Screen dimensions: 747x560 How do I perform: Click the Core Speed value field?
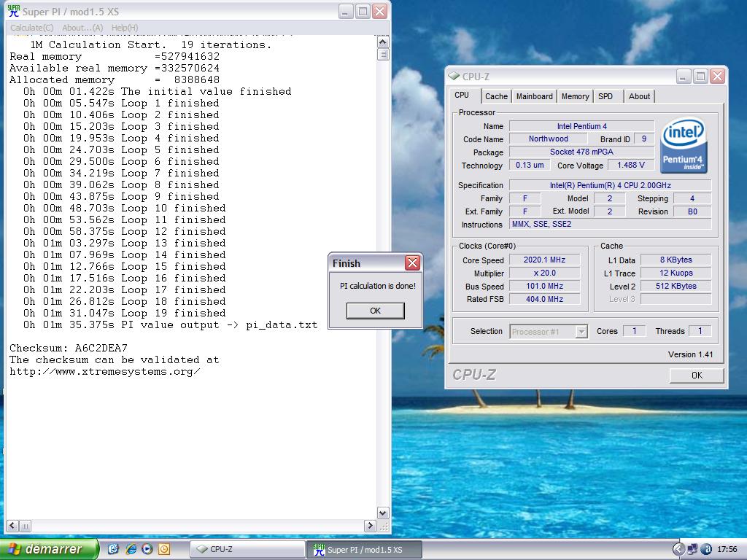click(544, 260)
